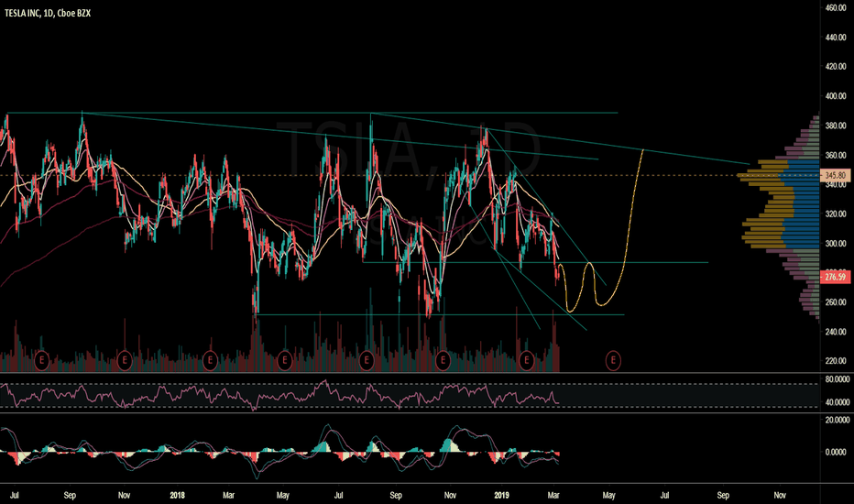Click the first Sep label on time axis
The width and height of the screenshot is (854, 504).
(x=70, y=495)
